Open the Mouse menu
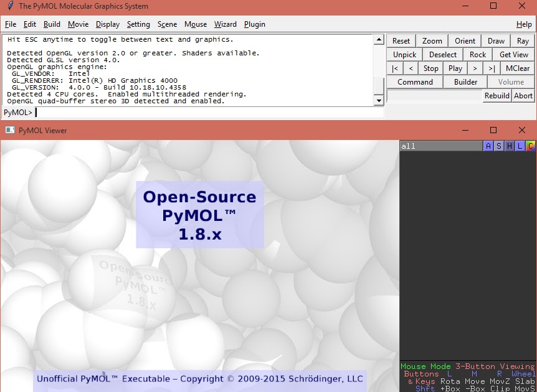The width and height of the screenshot is (537, 392). (x=196, y=24)
